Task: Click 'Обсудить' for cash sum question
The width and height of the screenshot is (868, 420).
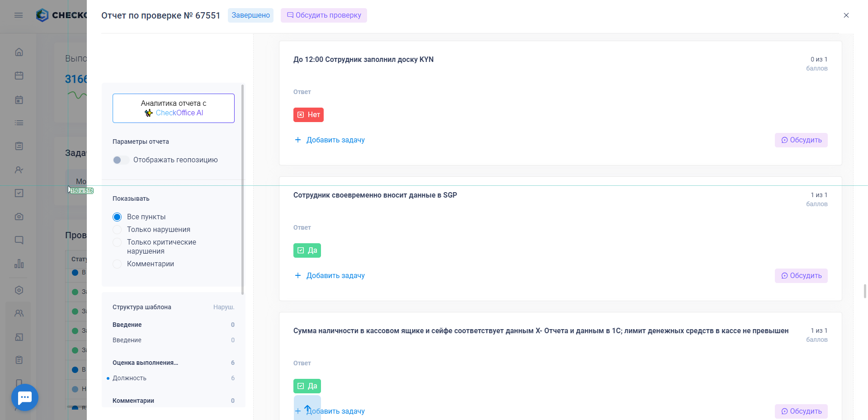Action: [801, 411]
